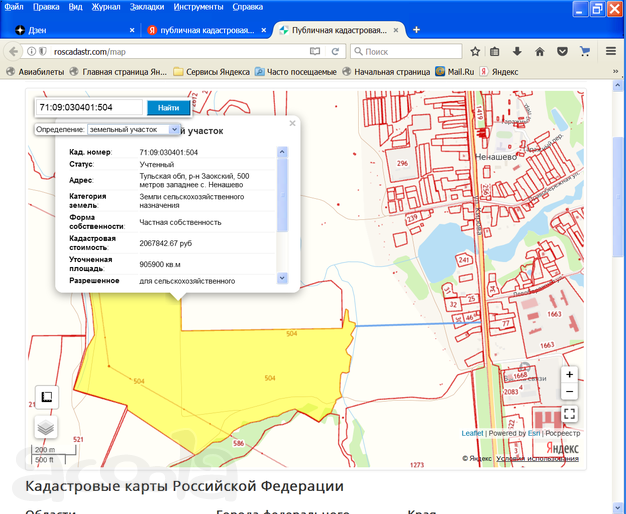This screenshot has width=626, height=514.
Task: Open the Esri attribution link
Action: point(534,433)
